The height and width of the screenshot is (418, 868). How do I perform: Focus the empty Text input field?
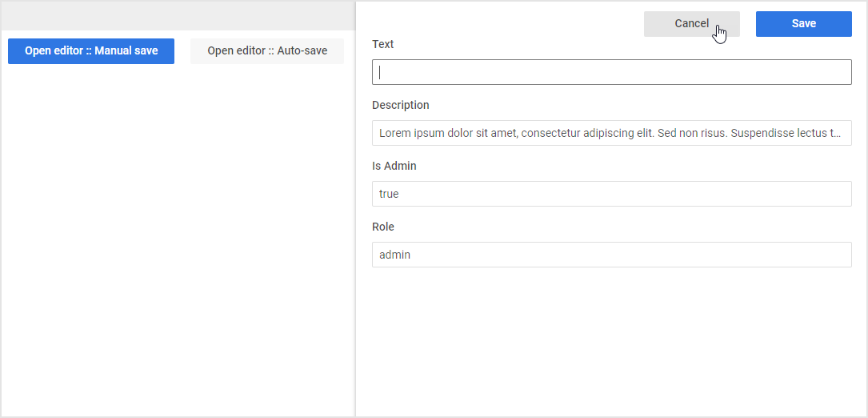[611, 72]
